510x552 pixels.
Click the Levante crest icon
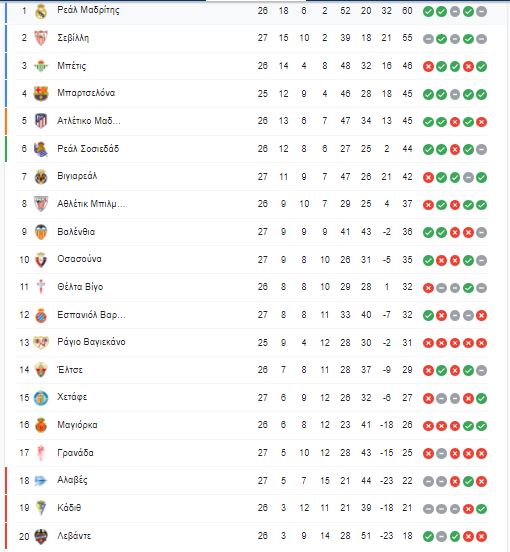pyautogui.click(x=41, y=536)
